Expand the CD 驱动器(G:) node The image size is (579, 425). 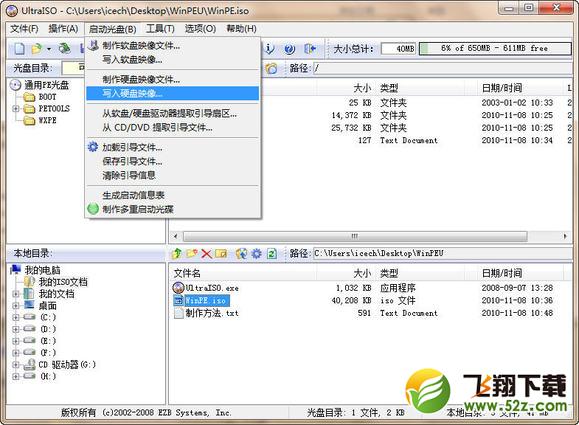tap(15, 364)
